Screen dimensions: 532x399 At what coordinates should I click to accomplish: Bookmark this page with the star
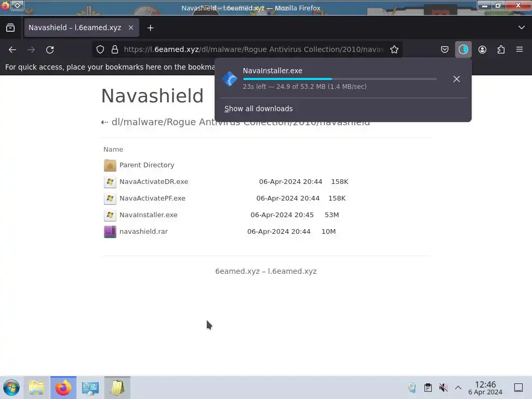pyautogui.click(x=394, y=49)
